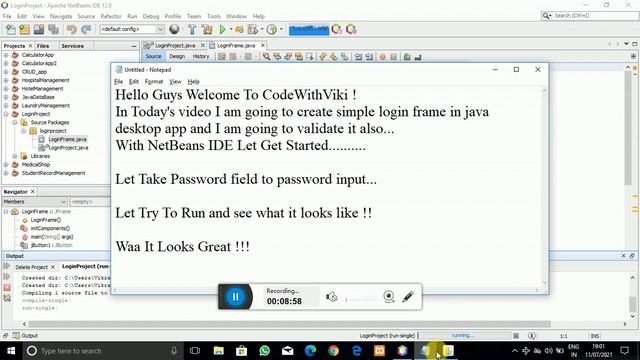Image resolution: width=640 pixels, height=360 pixels.
Task: Expand the CRUD_app project node
Action: tap(6, 72)
